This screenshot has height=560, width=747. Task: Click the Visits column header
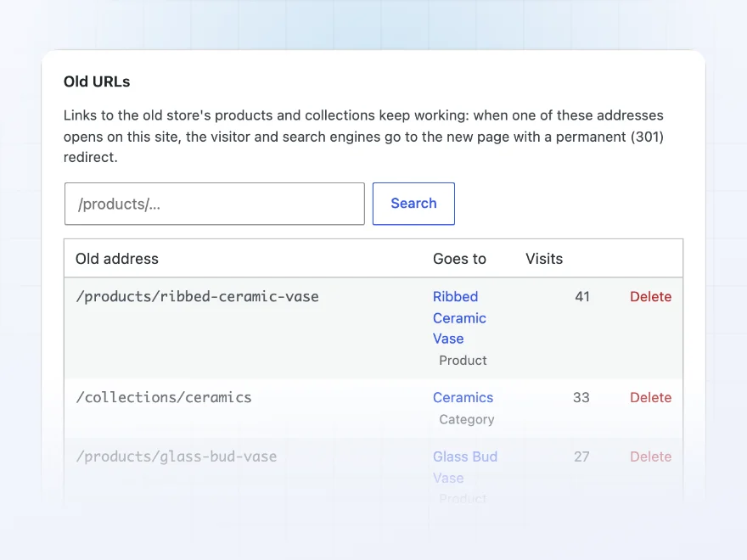click(544, 259)
